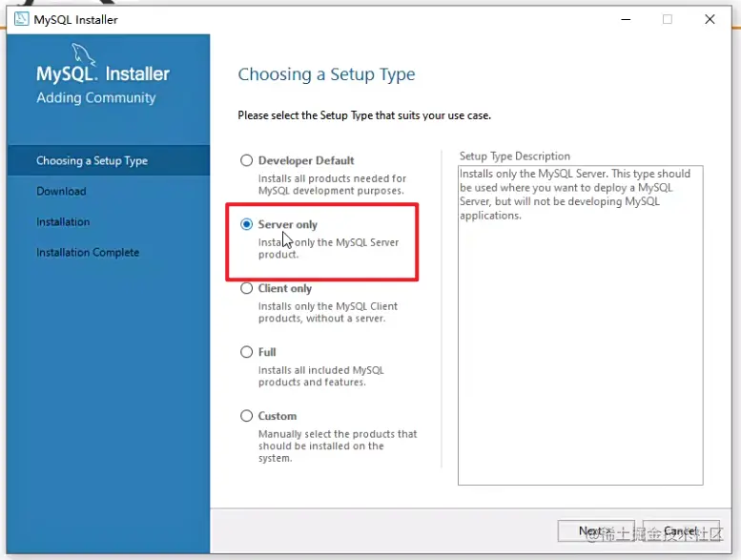Viewport: 741px width, 560px height.
Task: Click the Next button
Action: (x=596, y=531)
